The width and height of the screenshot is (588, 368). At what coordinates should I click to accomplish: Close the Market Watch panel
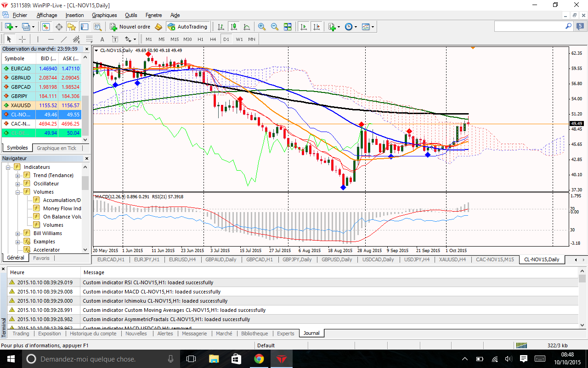[x=86, y=49]
